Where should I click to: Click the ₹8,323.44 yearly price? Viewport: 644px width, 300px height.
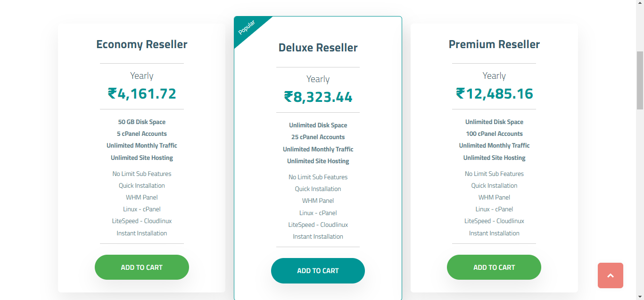point(318,97)
